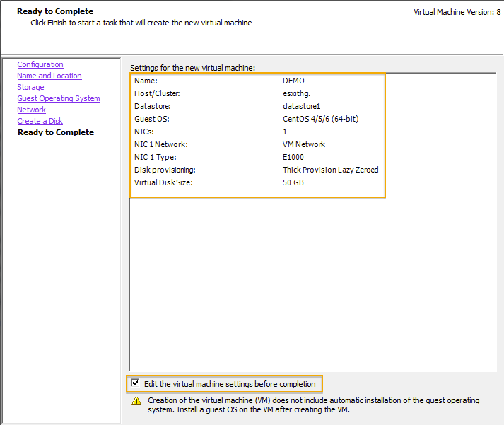Screen dimensions: 504x425
Task: Open the Configuration step link
Action: pos(40,64)
